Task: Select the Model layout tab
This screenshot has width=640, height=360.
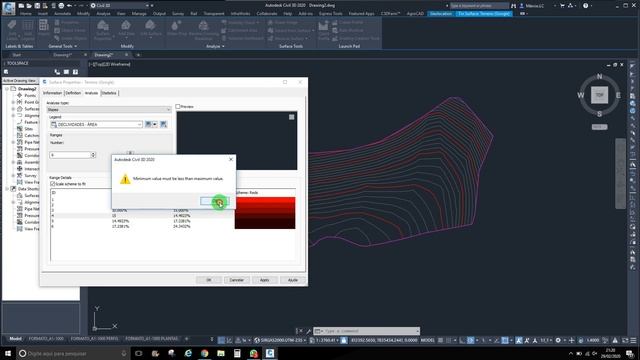Action: point(16,339)
